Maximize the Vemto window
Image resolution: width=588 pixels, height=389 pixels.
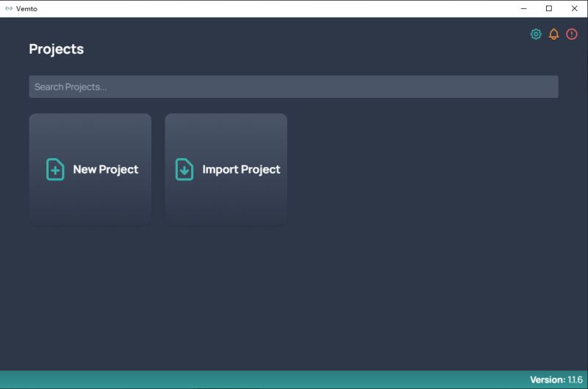(x=549, y=8)
